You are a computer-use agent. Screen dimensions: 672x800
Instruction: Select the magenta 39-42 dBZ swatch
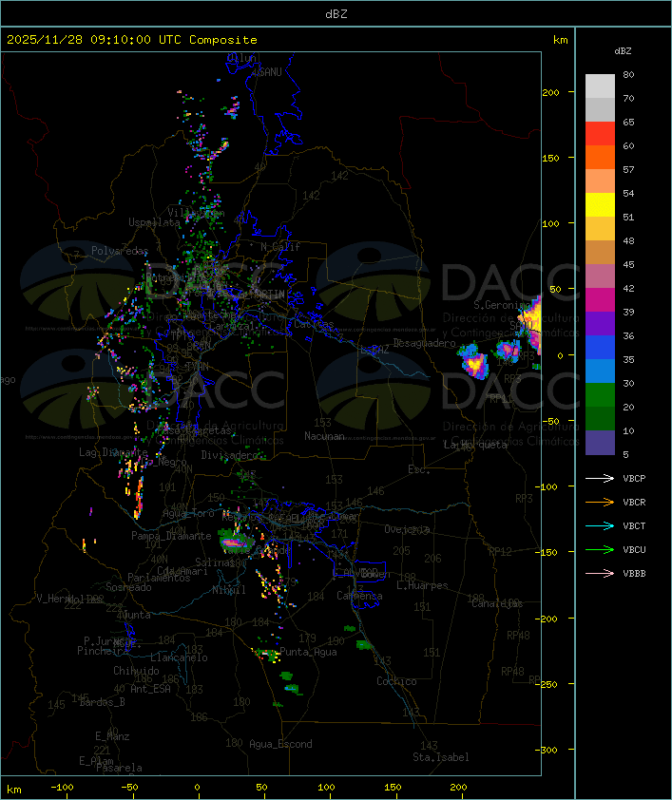[600, 300]
